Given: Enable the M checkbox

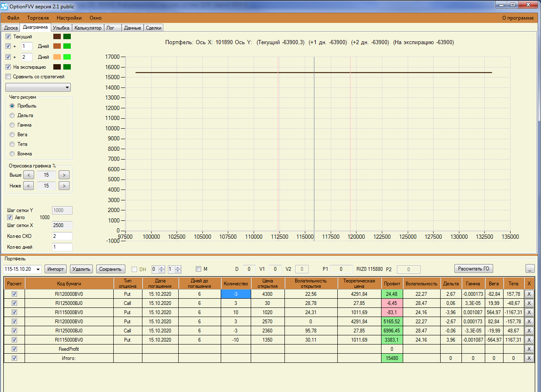Looking at the screenshot, I should (198, 269).
